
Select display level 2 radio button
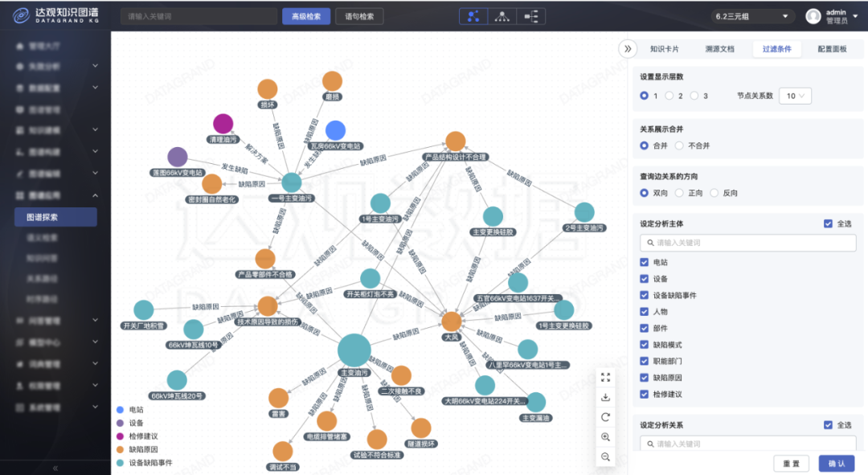click(669, 96)
